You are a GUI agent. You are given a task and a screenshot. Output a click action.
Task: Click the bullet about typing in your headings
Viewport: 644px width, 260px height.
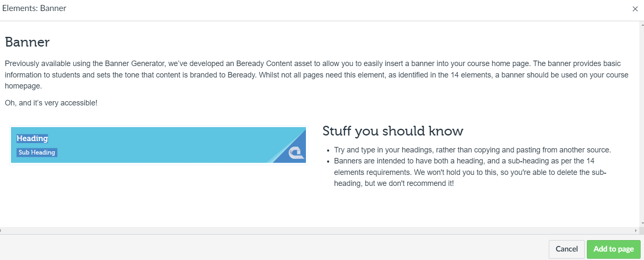pos(472,150)
